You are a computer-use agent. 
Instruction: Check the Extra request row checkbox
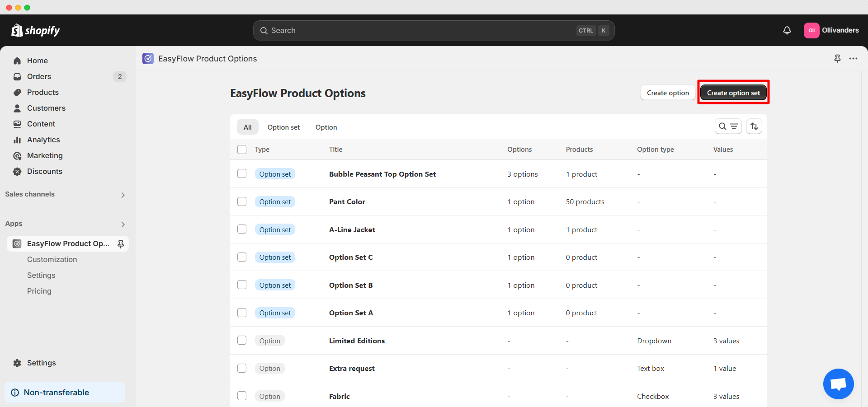pyautogui.click(x=242, y=368)
